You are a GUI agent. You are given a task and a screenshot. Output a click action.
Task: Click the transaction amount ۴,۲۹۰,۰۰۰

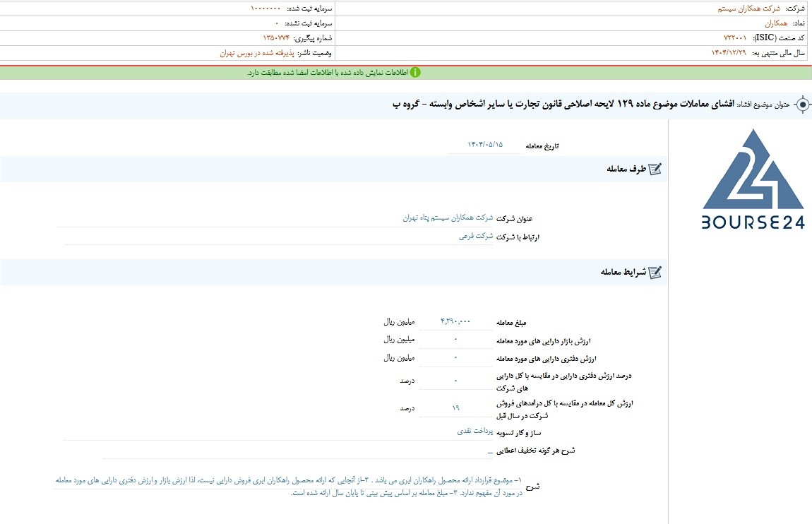click(455, 321)
